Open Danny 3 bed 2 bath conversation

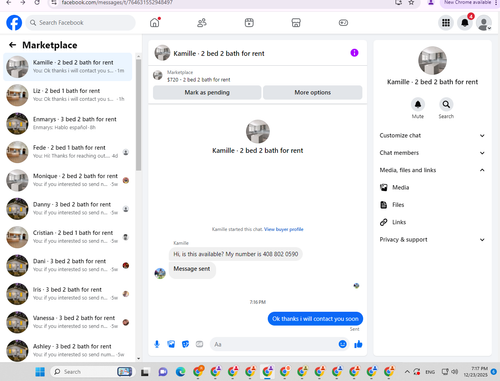point(68,209)
